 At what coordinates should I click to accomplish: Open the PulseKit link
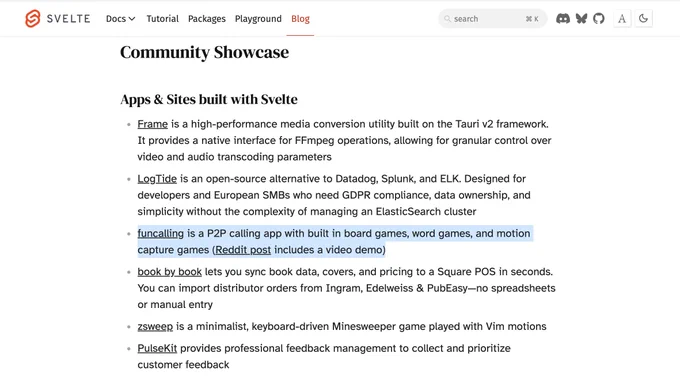[157, 348]
